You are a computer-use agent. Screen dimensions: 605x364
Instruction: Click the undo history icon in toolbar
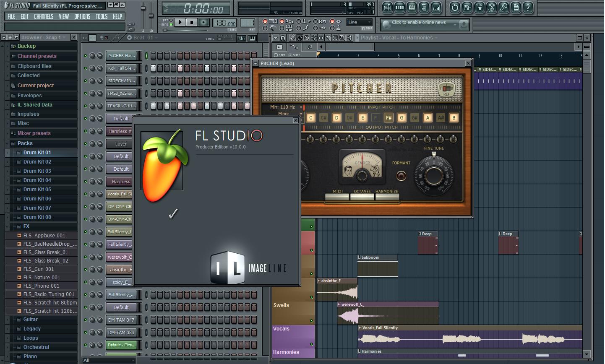click(455, 7)
